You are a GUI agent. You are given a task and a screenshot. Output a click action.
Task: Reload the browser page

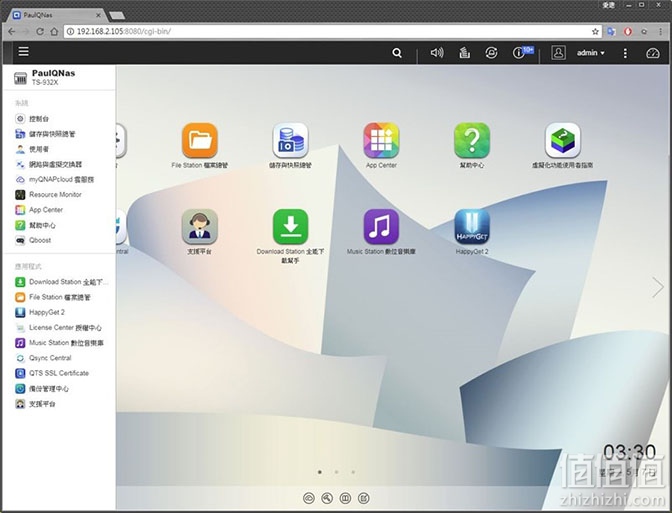pos(40,31)
